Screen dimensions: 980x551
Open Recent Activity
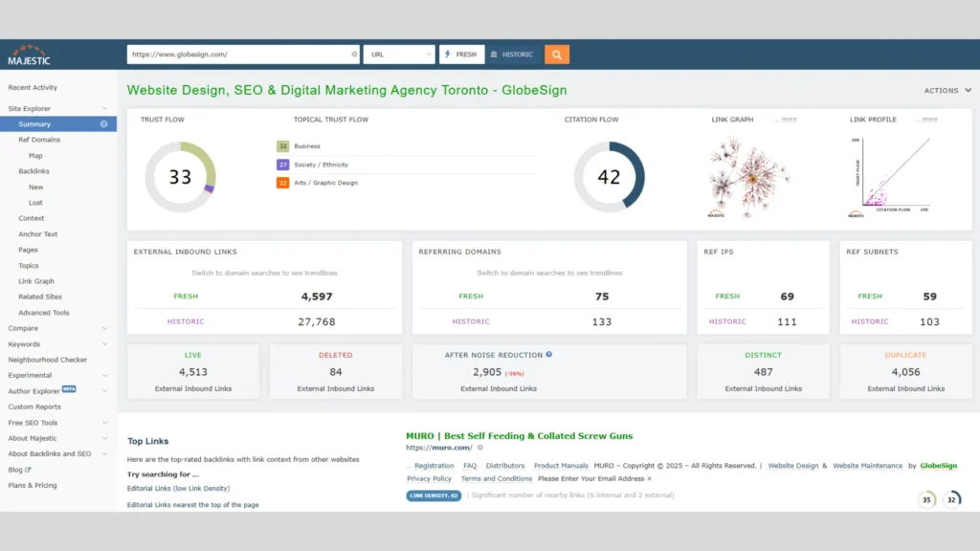click(33, 87)
